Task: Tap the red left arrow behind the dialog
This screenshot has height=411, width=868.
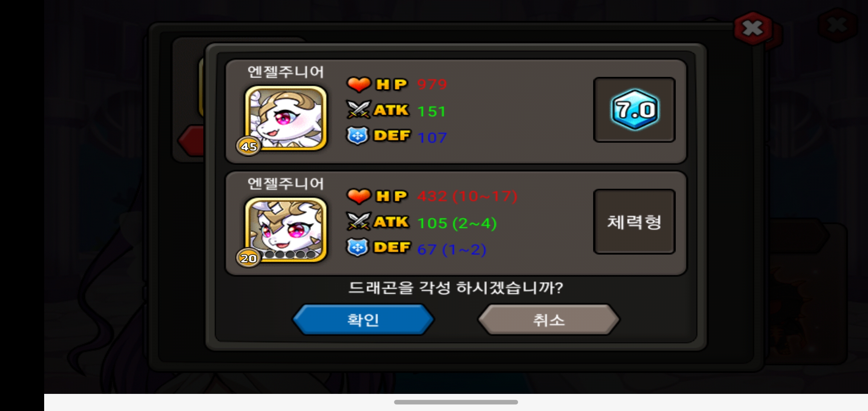Action: pyautogui.click(x=191, y=140)
